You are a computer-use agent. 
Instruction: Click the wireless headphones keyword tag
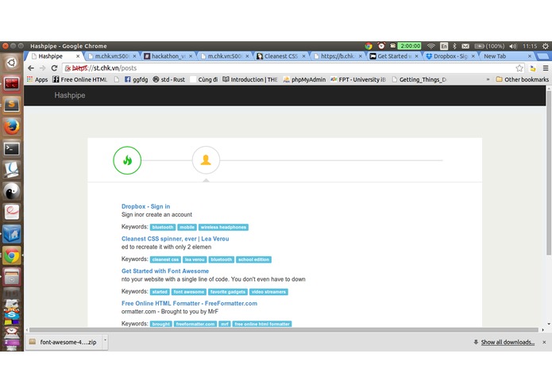[223, 228]
